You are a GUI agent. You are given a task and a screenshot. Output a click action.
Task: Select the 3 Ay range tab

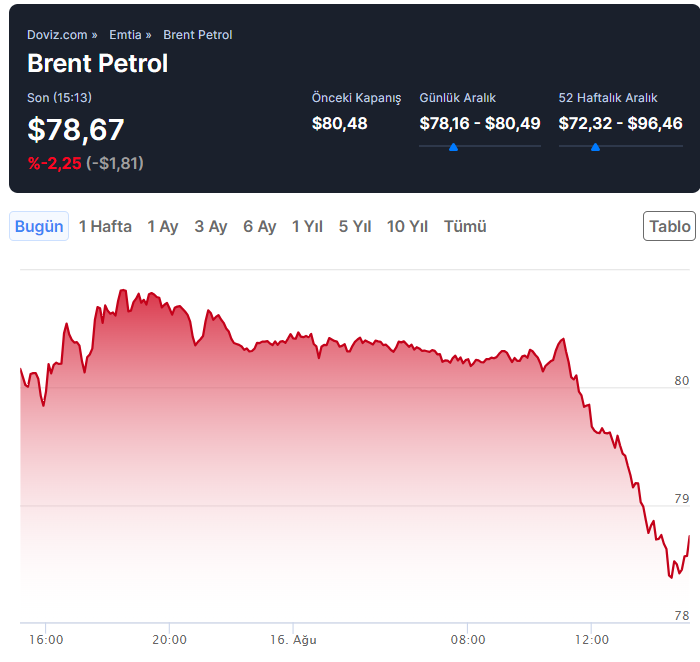211,226
